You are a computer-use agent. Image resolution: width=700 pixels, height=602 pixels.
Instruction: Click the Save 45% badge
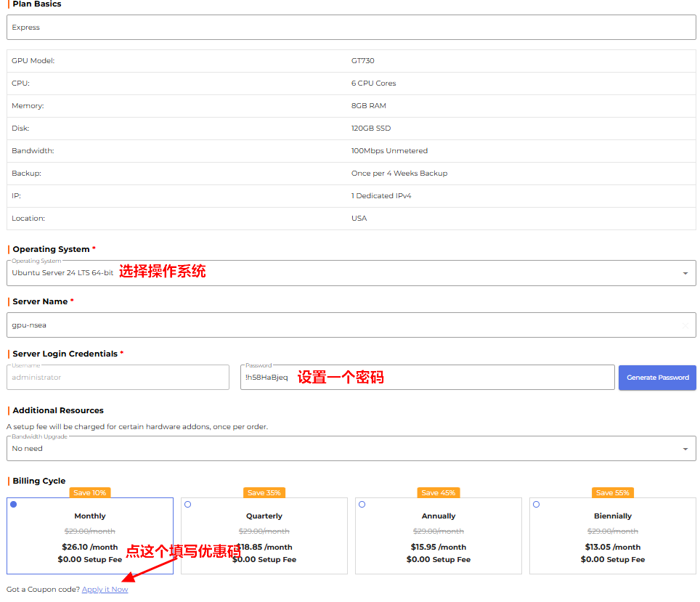tap(438, 492)
